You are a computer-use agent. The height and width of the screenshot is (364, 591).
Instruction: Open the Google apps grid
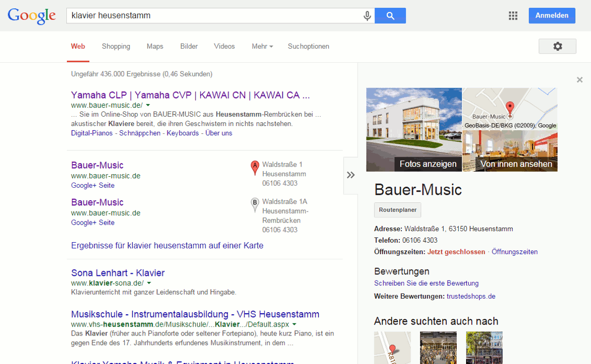click(513, 16)
